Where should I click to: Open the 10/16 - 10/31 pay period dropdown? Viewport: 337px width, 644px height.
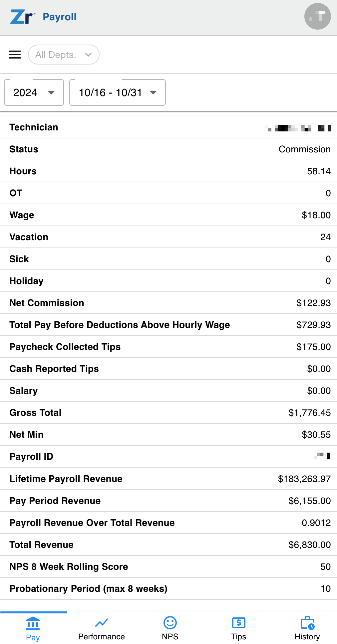tap(118, 92)
